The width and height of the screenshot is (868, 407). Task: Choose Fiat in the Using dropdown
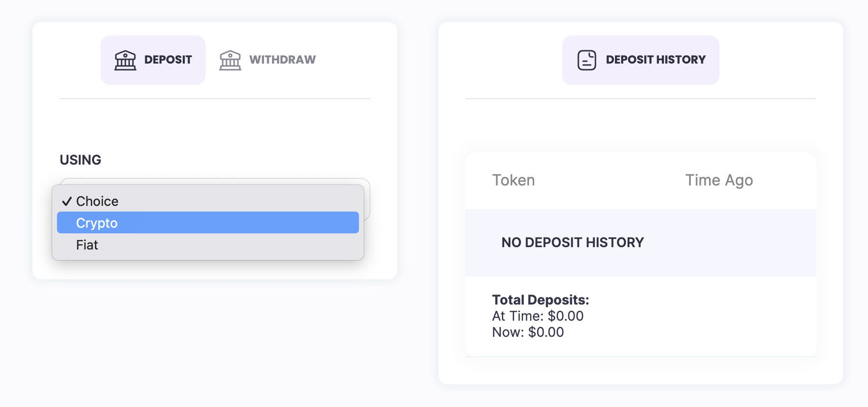[87, 245]
